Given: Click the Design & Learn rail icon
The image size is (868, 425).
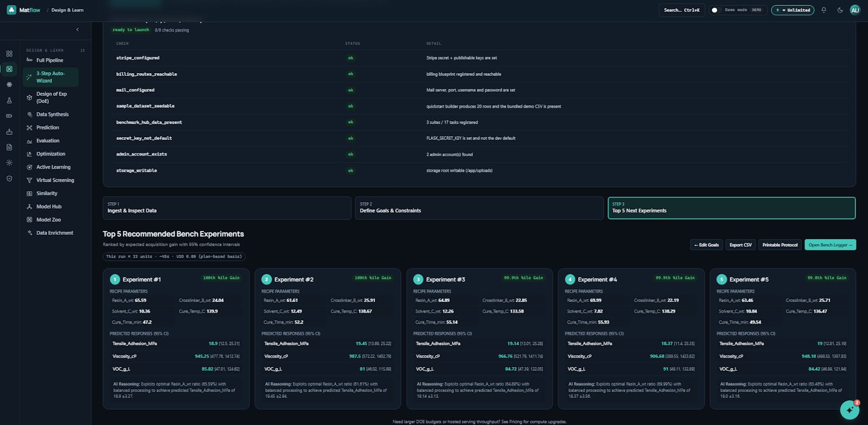Looking at the screenshot, I should click(x=9, y=69).
